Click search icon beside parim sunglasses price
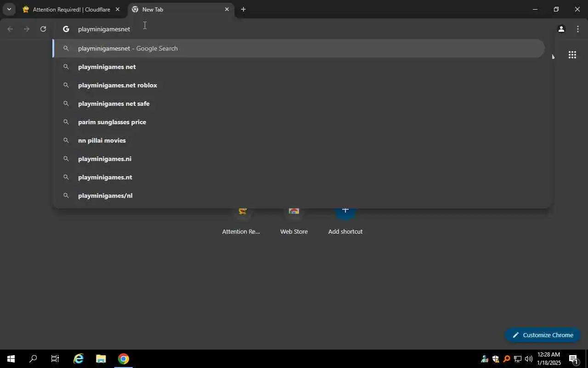 pos(66,122)
